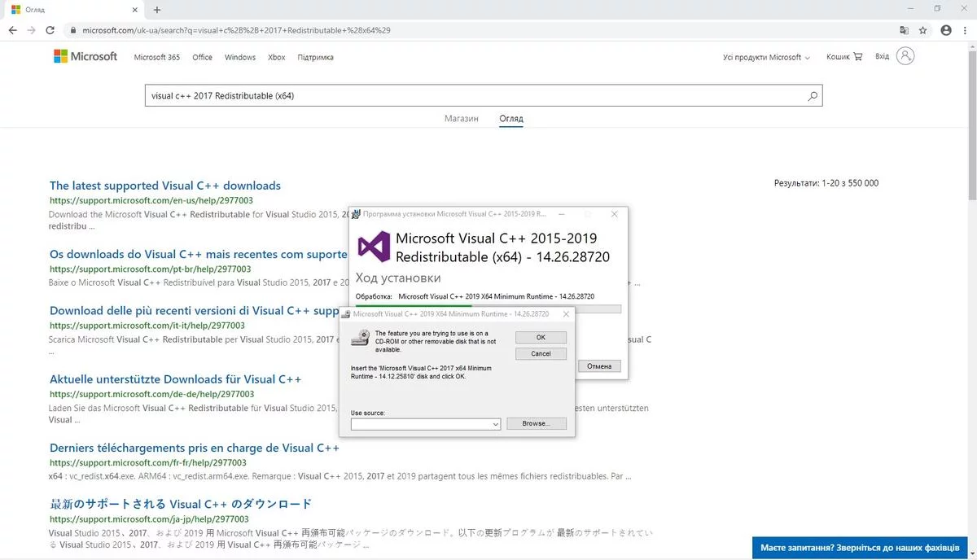
Task: Click the search magnifier icon
Action: 812,96
